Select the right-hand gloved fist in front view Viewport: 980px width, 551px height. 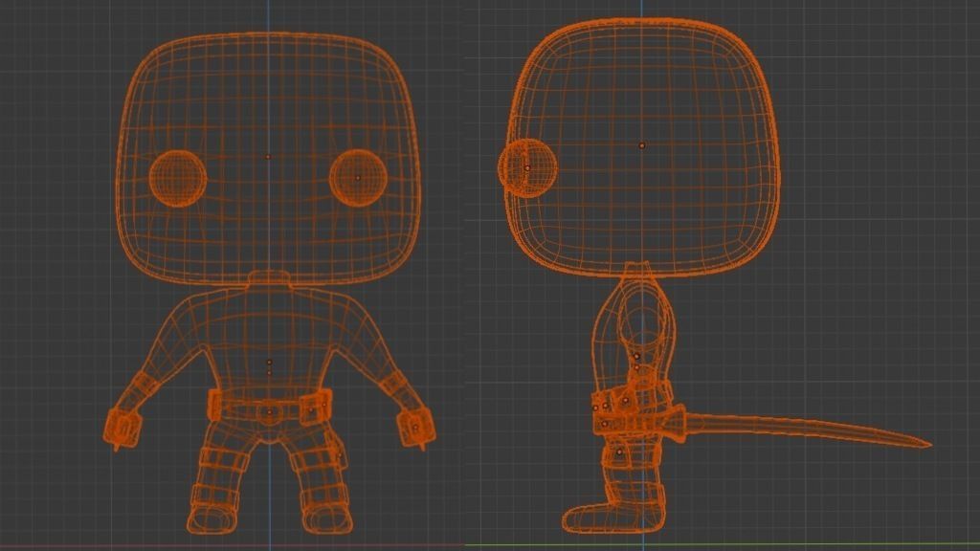click(x=416, y=428)
